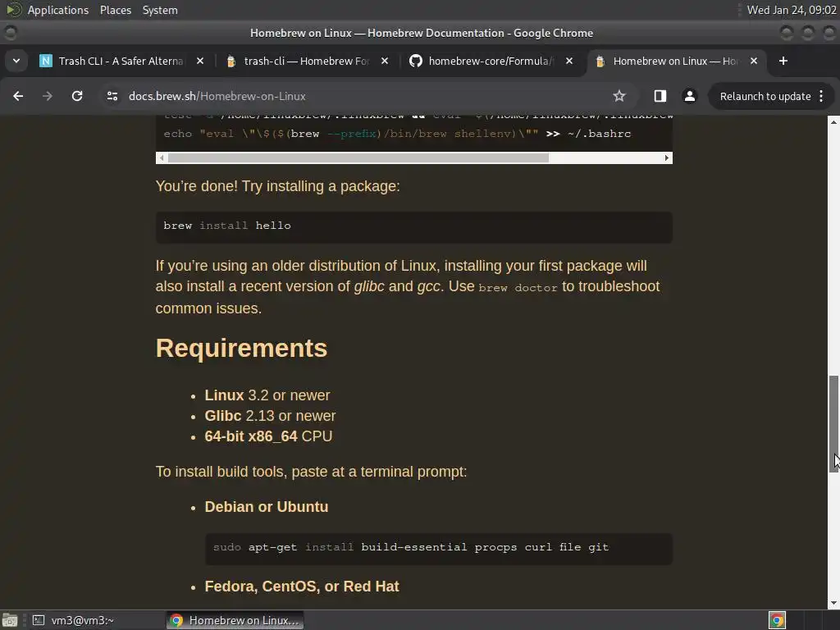Click the page scrollbar up arrow
The height and width of the screenshot is (630, 840).
pyautogui.click(x=833, y=122)
